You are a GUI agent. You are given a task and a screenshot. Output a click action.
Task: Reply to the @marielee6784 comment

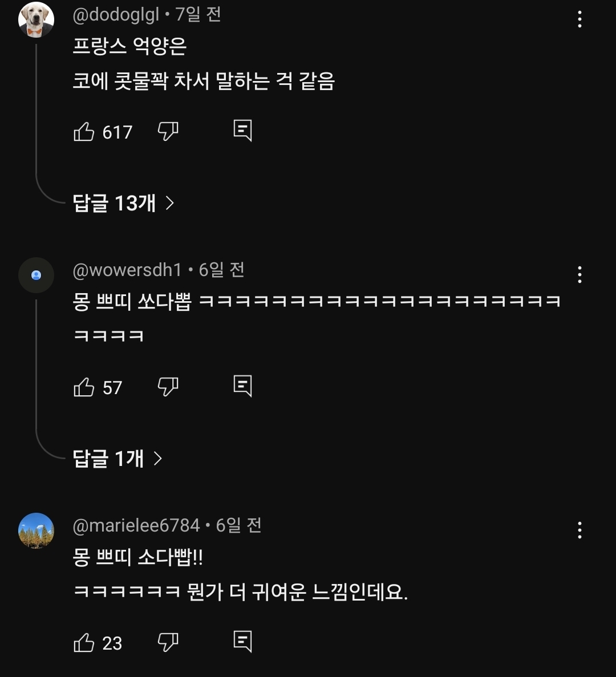(242, 642)
